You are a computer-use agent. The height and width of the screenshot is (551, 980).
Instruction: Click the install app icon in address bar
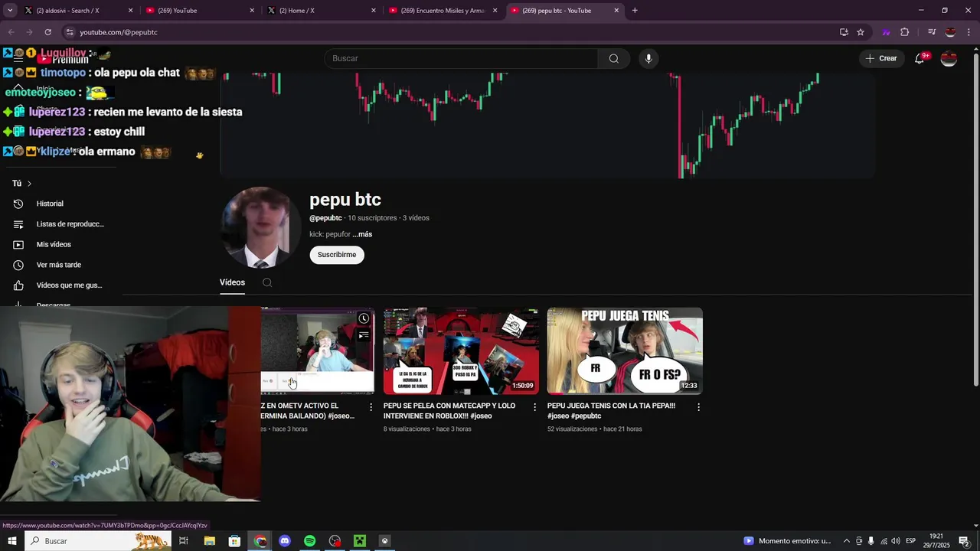[844, 32]
